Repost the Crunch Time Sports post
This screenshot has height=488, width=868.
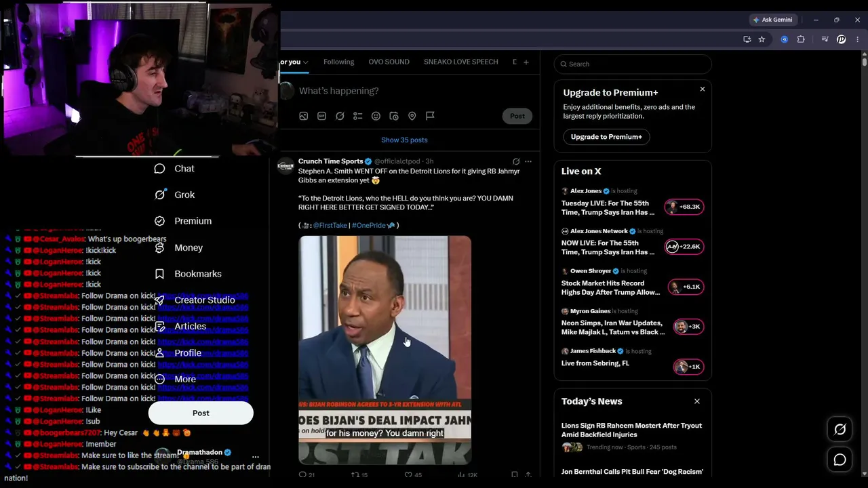[359, 475]
